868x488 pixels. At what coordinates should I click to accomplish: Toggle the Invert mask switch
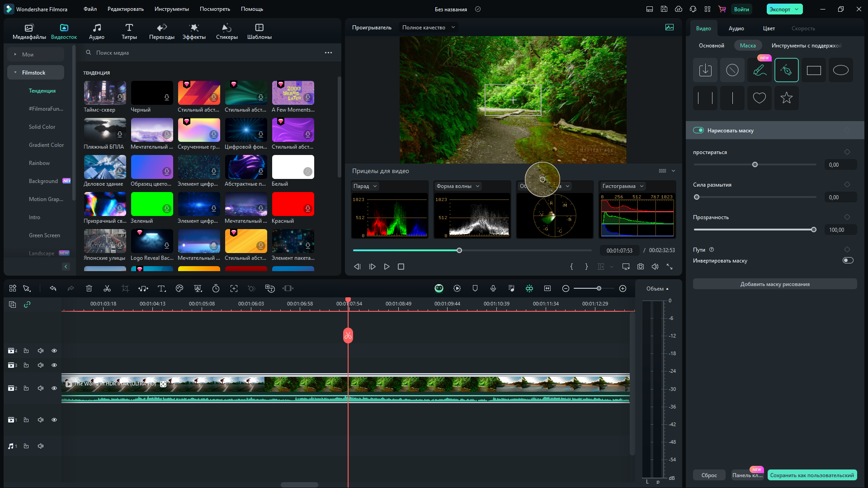(x=848, y=260)
